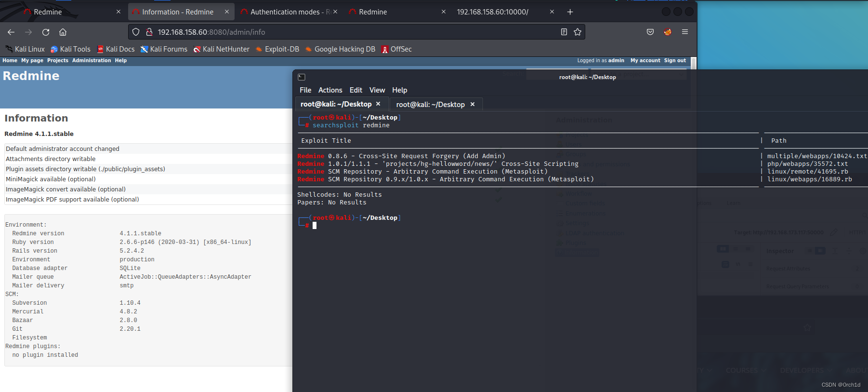Reload the current page
The image size is (868, 392).
tap(46, 32)
